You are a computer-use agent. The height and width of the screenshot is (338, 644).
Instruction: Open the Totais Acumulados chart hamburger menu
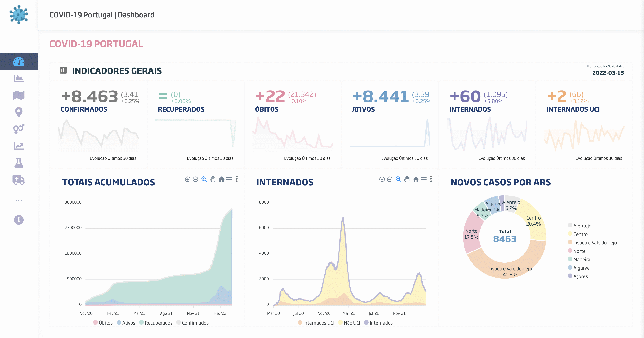(229, 179)
